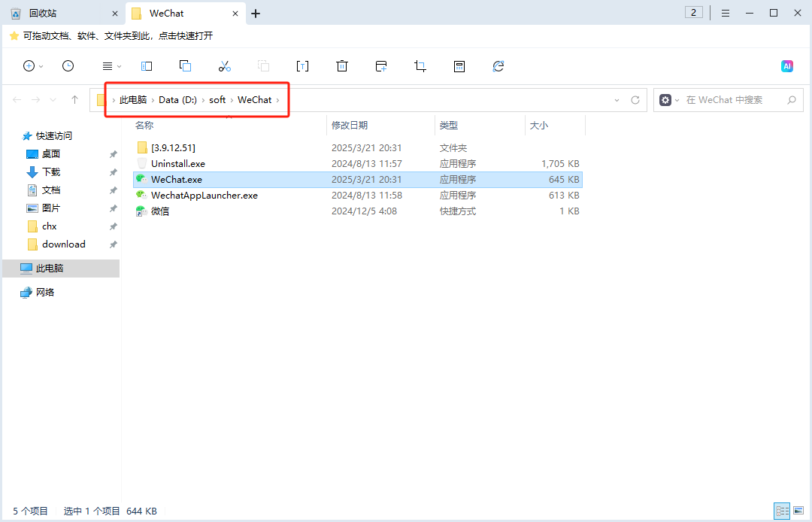Expand the chevron after soft in path
Screen dimensions: 812x522
pyautogui.click(x=232, y=100)
